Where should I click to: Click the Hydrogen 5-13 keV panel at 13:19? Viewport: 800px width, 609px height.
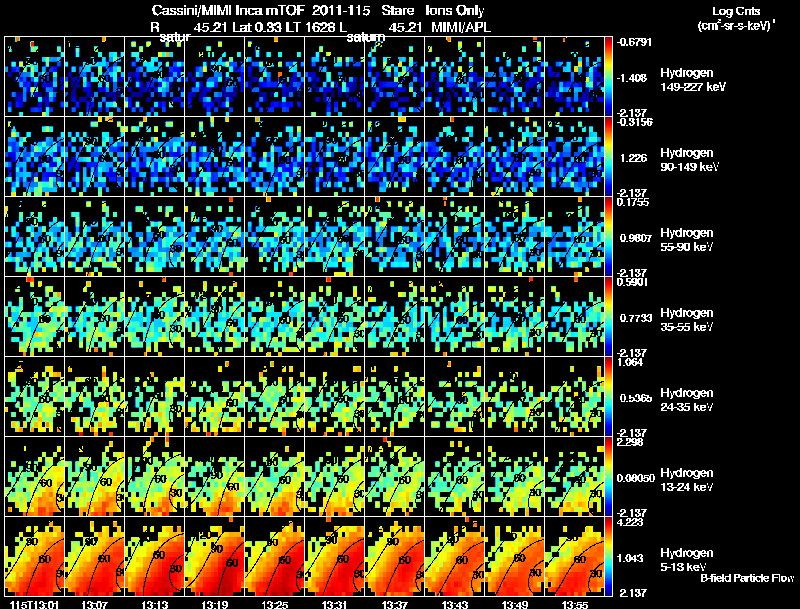click(x=215, y=556)
